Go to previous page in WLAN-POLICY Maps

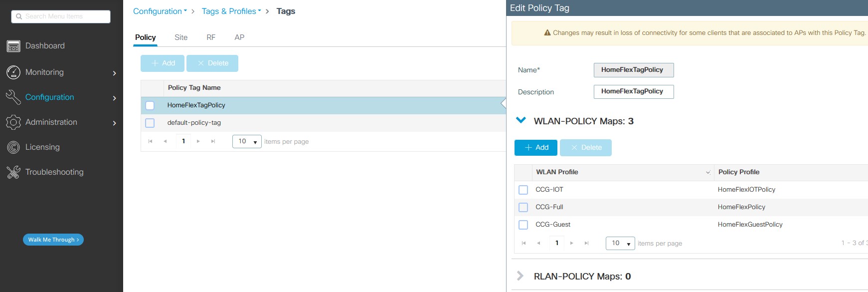(x=538, y=243)
